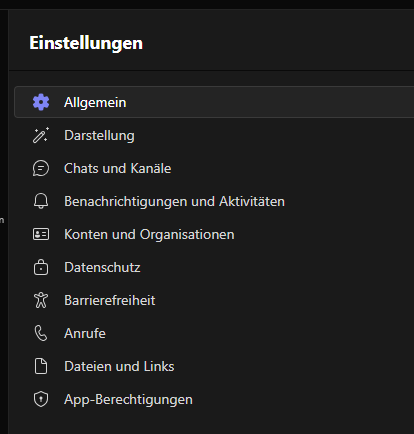
Task: Open Dateien und Links settings
Action: (214, 366)
